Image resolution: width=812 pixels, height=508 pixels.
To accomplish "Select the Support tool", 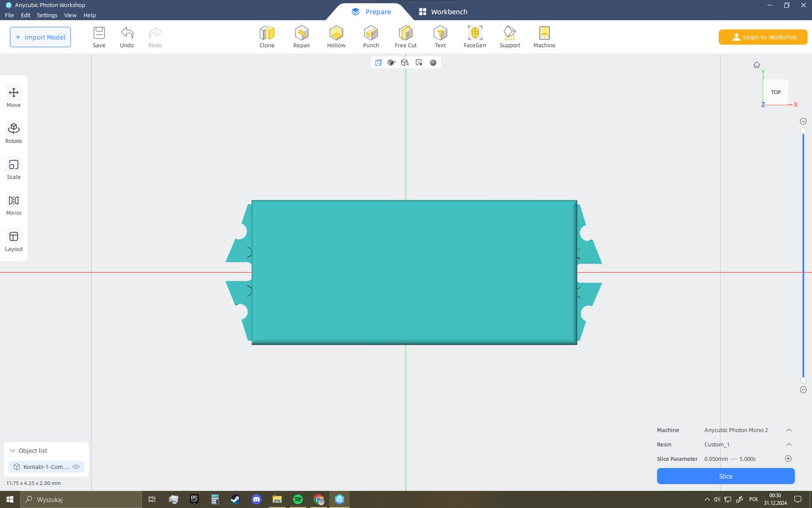I will click(509, 37).
